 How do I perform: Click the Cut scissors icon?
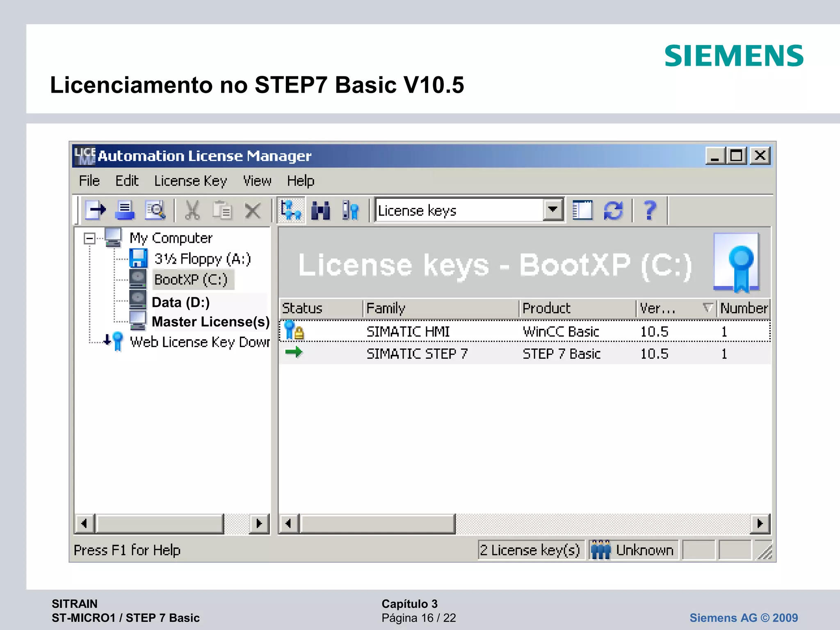(192, 210)
